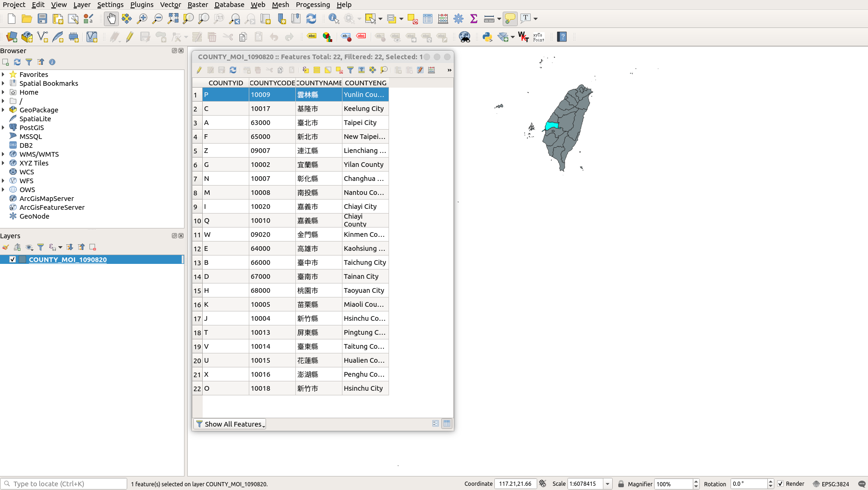Click the Coordinate input field
The image size is (868, 490).
515,484
